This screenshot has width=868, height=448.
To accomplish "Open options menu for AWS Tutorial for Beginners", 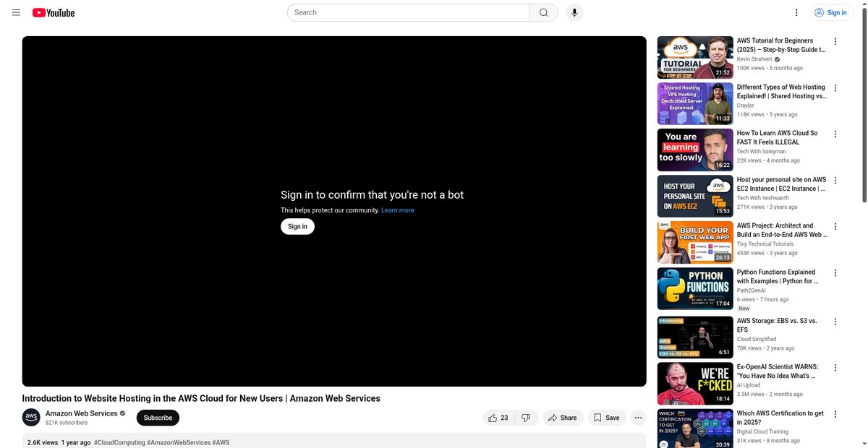I will pyautogui.click(x=835, y=42).
